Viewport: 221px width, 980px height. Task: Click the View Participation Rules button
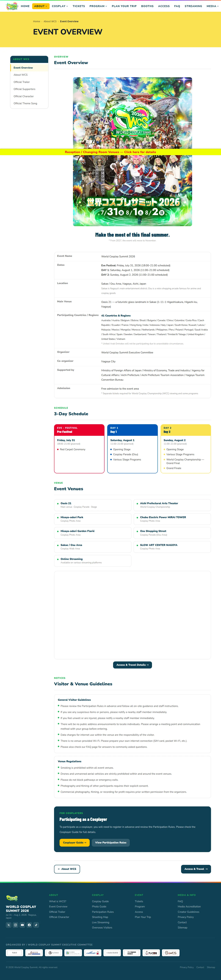[x=110, y=842]
